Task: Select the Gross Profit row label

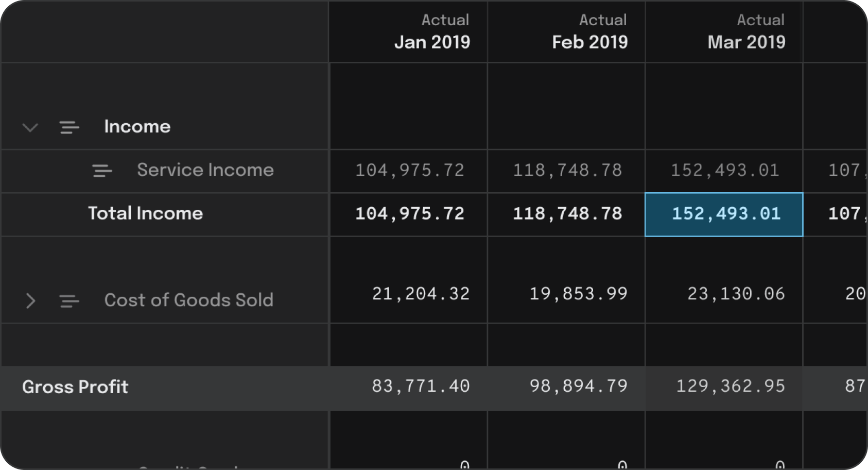Action: click(75, 387)
